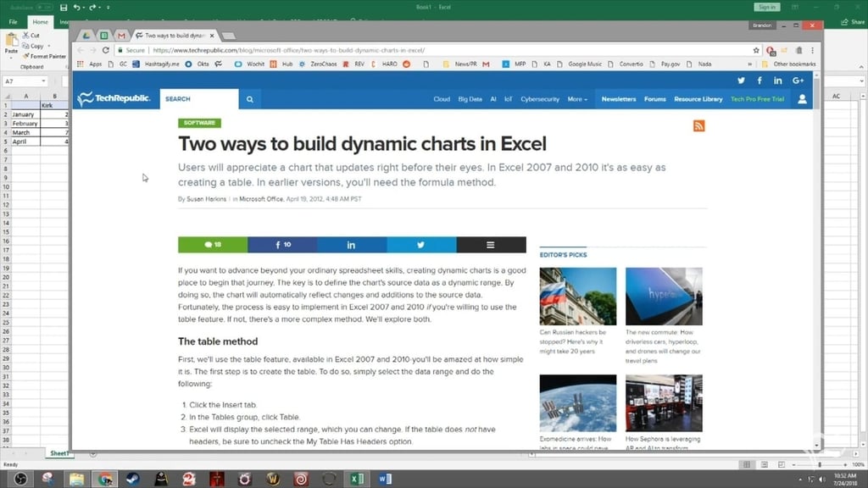Click the green comments share button
Viewport: 868px width, 488px height.
[213, 245]
